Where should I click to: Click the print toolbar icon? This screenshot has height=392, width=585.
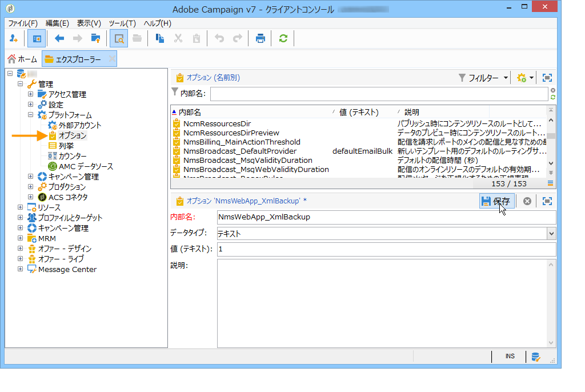(x=261, y=38)
